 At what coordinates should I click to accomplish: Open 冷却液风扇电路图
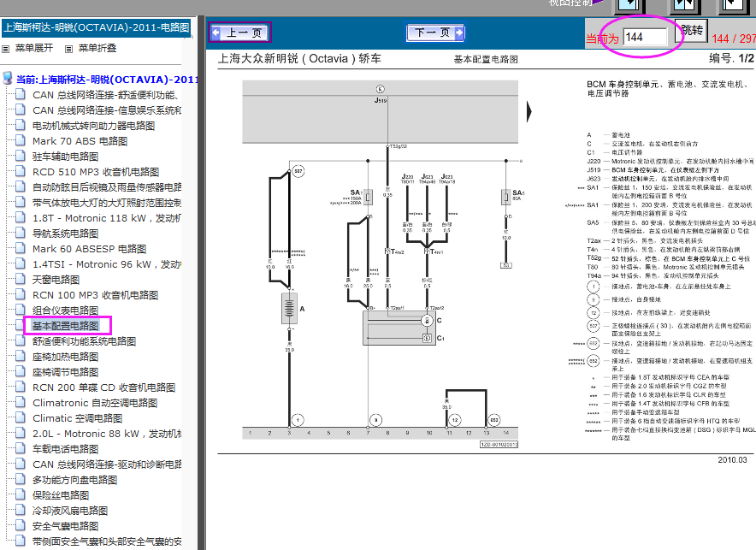pyautogui.click(x=70, y=511)
